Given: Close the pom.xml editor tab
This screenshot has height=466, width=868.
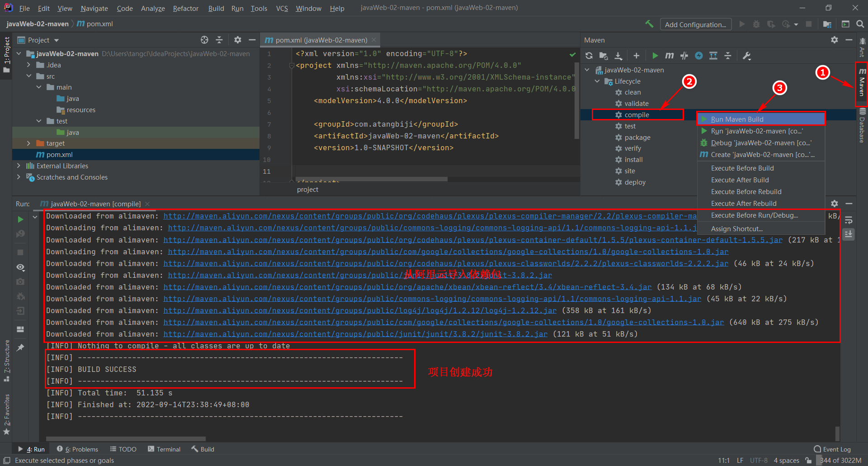Looking at the screenshot, I should (374, 40).
